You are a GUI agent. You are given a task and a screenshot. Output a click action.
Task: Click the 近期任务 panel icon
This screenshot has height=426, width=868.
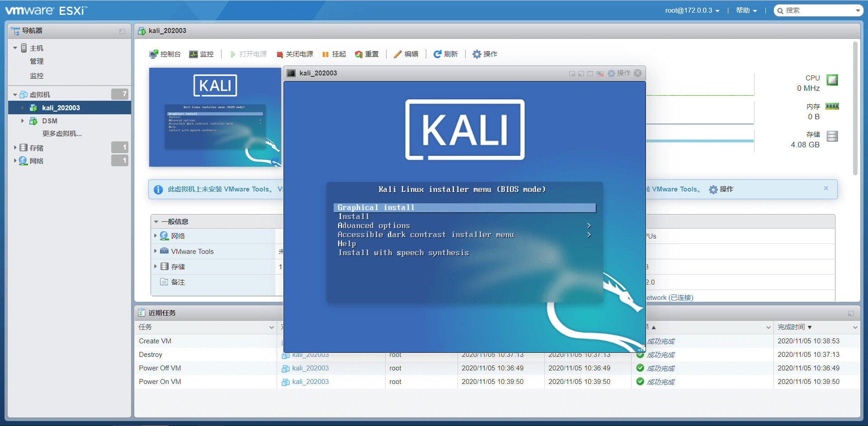[142, 313]
